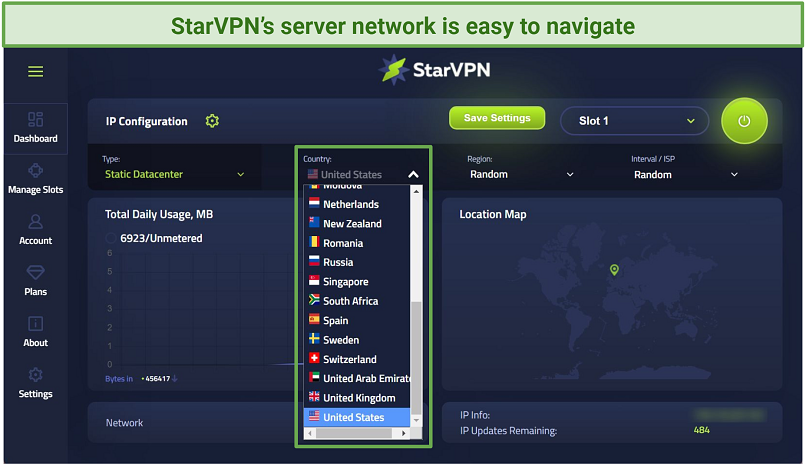Open the Dashboard section
806x466 pixels.
(35, 128)
